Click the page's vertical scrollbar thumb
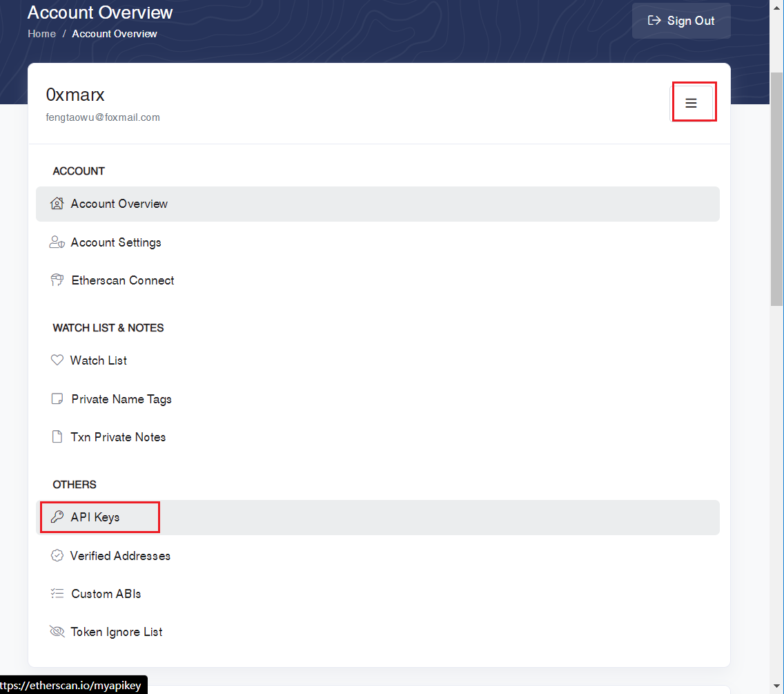This screenshot has width=784, height=694. tap(776, 186)
